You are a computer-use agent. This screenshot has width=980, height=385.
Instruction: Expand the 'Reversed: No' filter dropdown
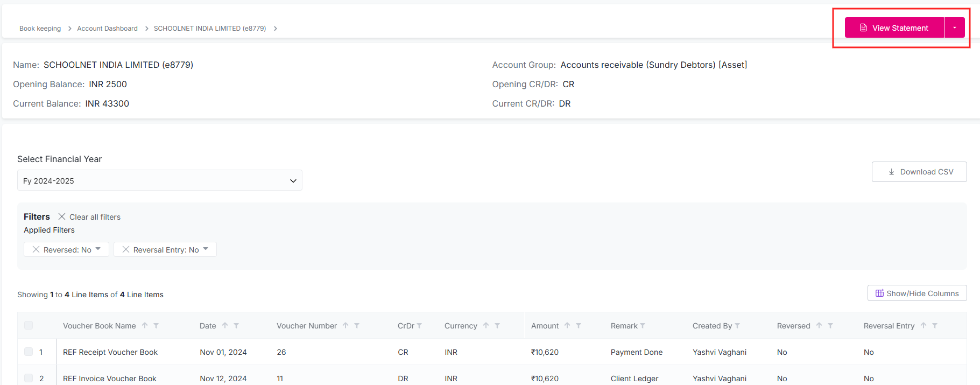click(x=98, y=249)
